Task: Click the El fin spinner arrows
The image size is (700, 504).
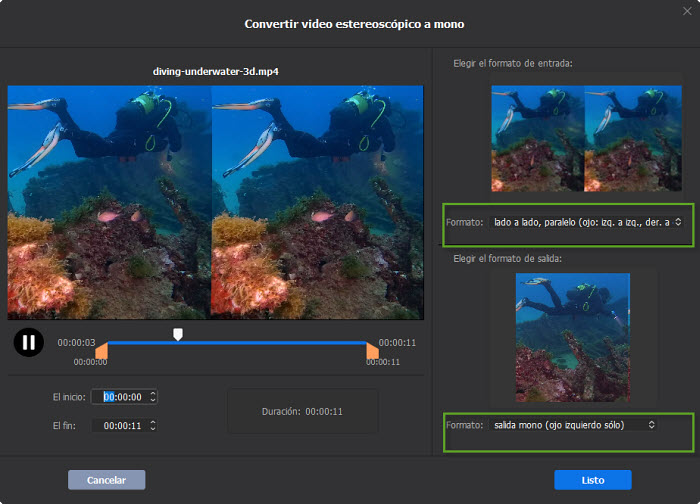Action: tap(152, 425)
